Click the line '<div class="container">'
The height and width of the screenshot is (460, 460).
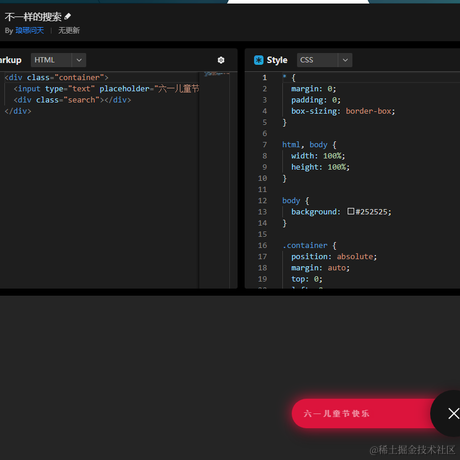coord(57,77)
